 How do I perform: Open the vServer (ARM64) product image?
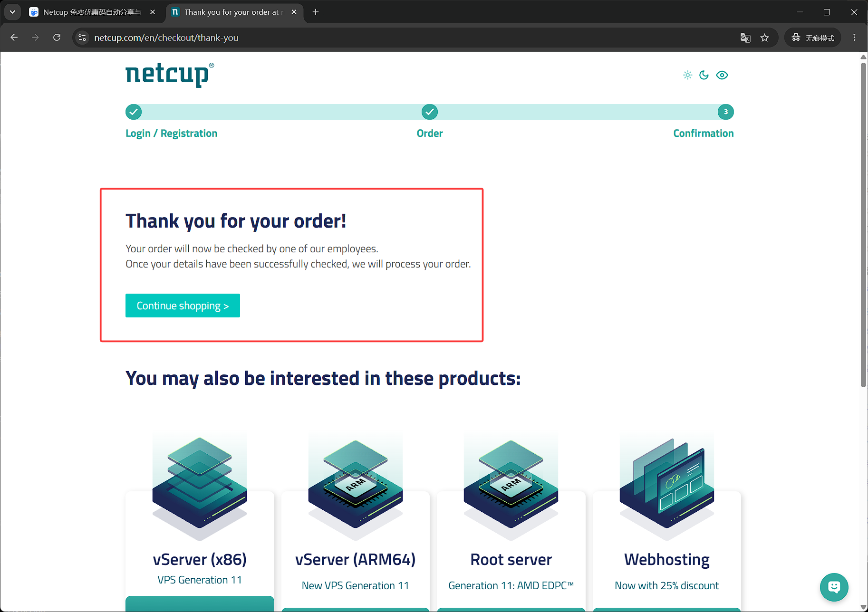356,487
